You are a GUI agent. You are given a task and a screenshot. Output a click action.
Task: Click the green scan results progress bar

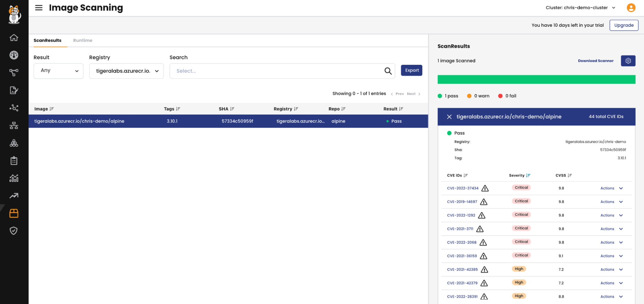pos(536,79)
